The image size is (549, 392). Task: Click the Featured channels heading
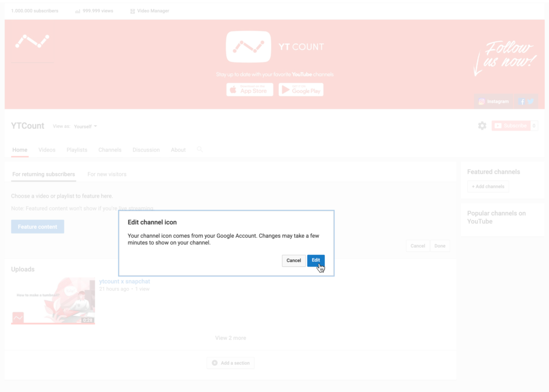click(x=493, y=172)
